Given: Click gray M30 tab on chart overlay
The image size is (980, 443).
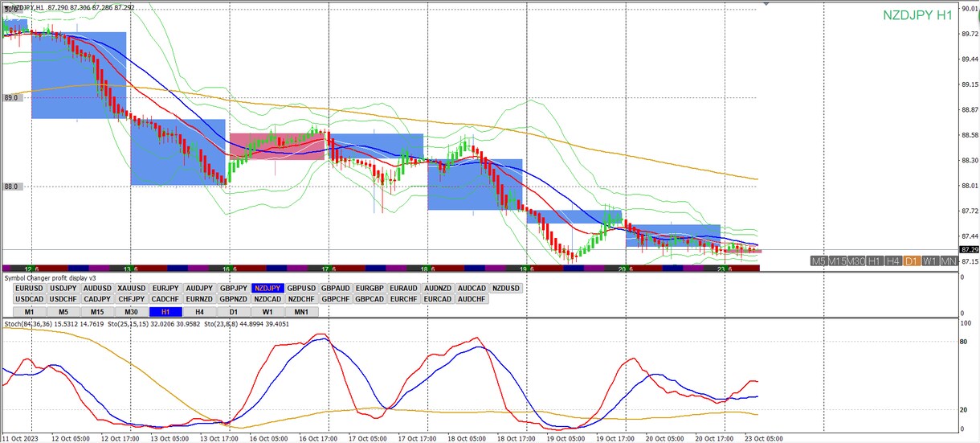Looking at the screenshot, I should [x=856, y=261].
